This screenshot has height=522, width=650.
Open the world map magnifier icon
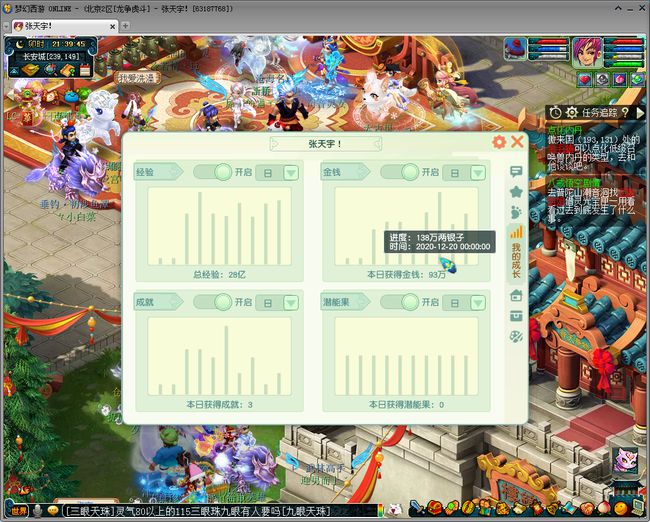point(51,70)
